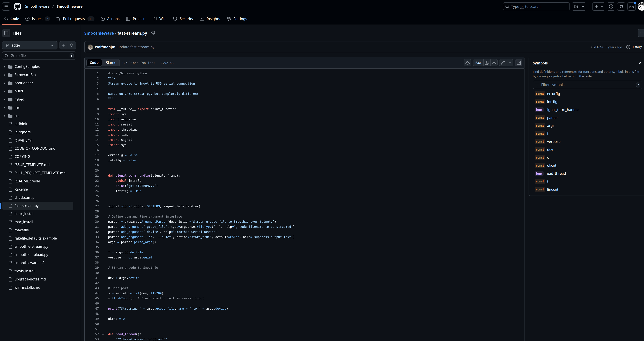Search files with magnifier icon in sidebar
Screen dimensions: 644x341
point(72,45)
